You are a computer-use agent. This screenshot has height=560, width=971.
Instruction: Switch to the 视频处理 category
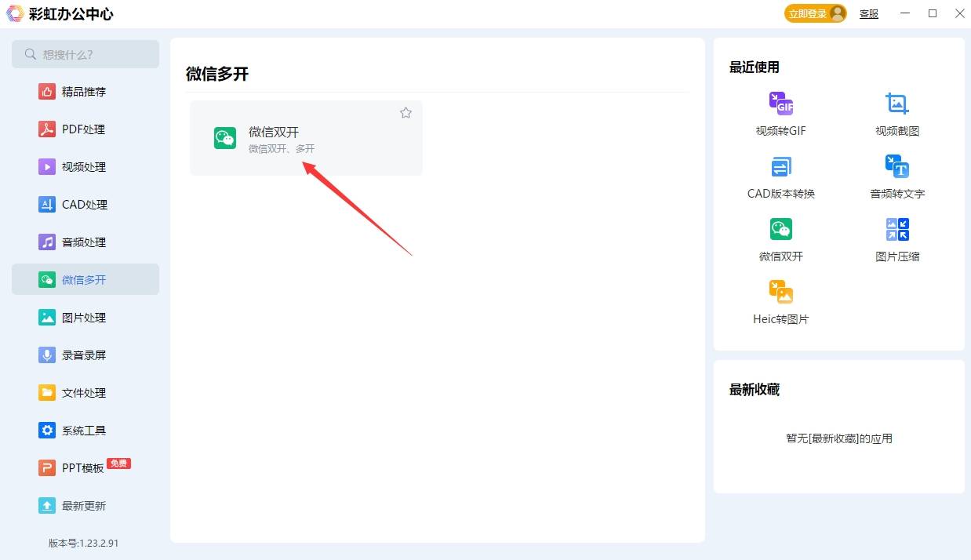[x=84, y=167]
